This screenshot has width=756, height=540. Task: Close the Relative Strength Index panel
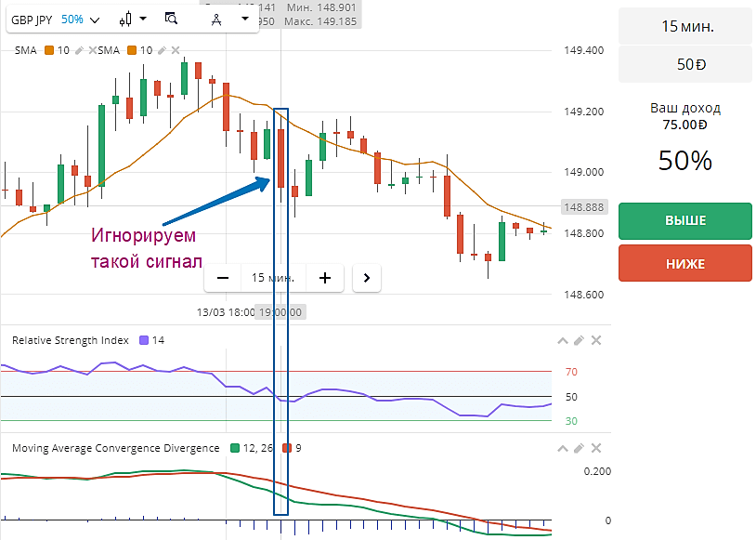pyautogui.click(x=595, y=340)
